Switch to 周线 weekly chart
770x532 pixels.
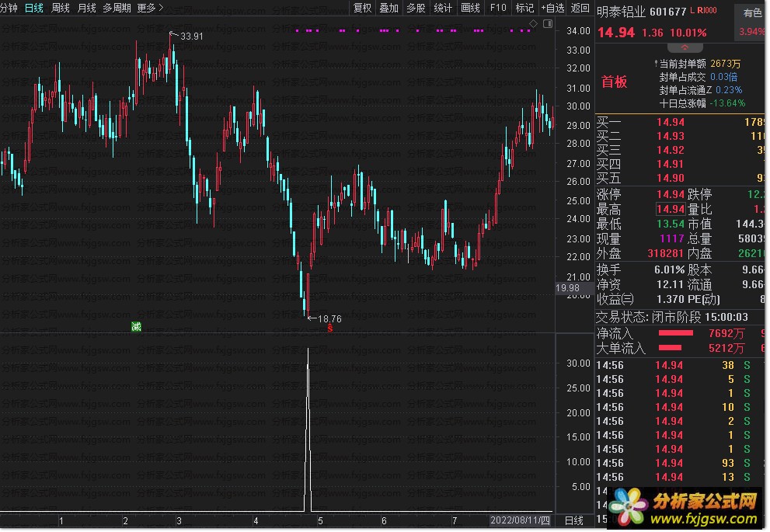point(61,8)
